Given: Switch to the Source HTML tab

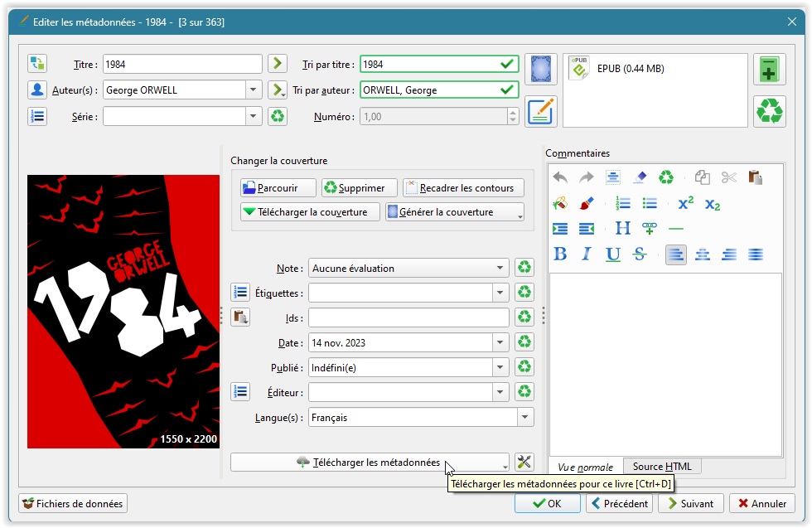Looking at the screenshot, I should pos(661,467).
